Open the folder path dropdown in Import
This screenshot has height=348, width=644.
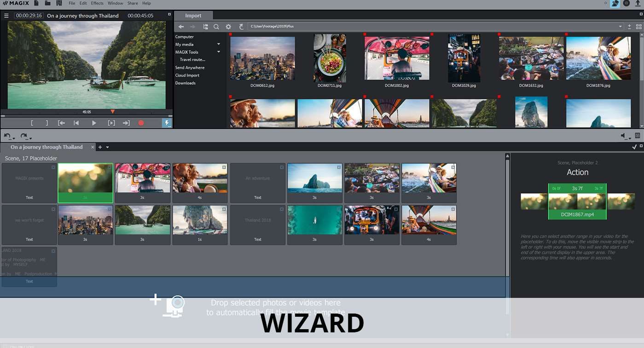[x=621, y=27]
